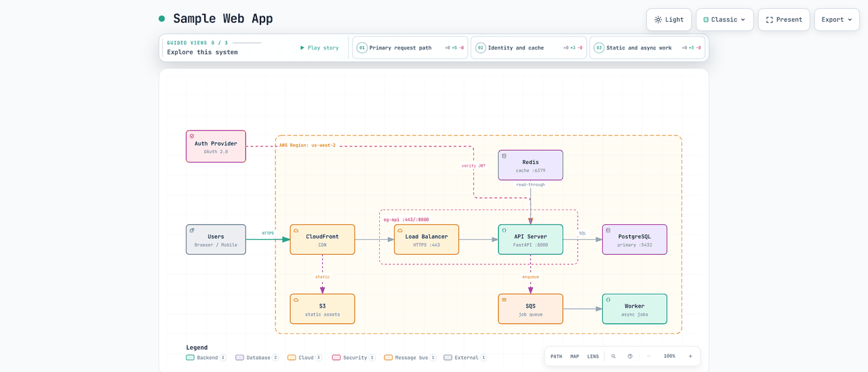Click the shield icon on Auth Provider node
This screenshot has width=868, height=372.
[192, 136]
